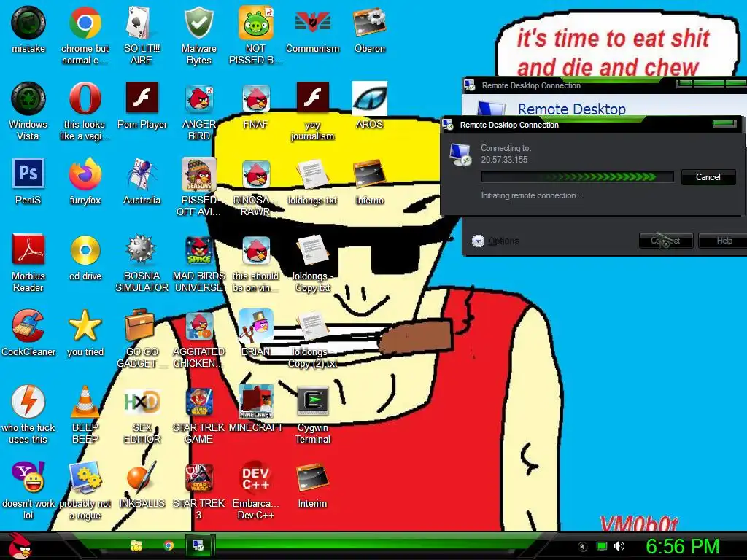Cancel the remote connection attempt
The height and width of the screenshot is (560, 747).
708,177
